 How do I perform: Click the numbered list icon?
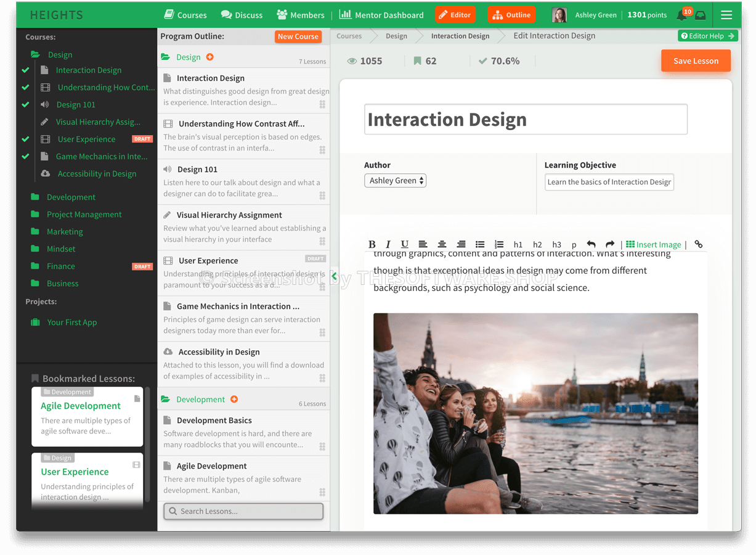pyautogui.click(x=498, y=244)
